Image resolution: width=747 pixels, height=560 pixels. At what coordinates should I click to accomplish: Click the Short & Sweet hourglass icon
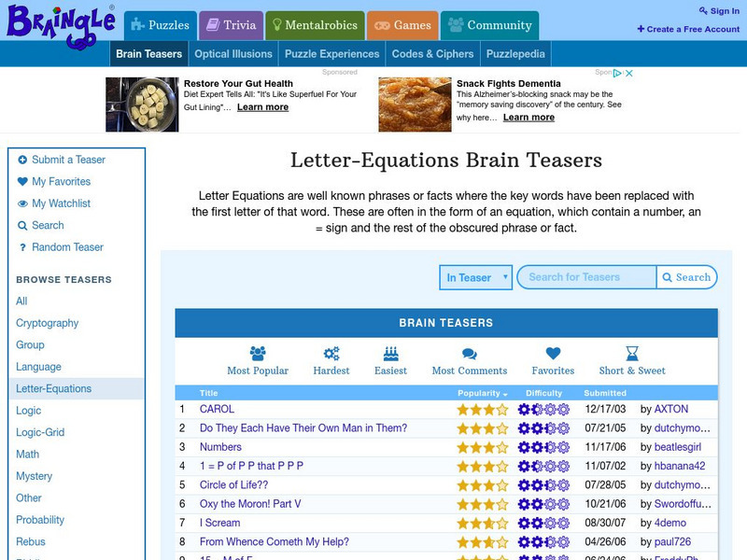click(632, 354)
